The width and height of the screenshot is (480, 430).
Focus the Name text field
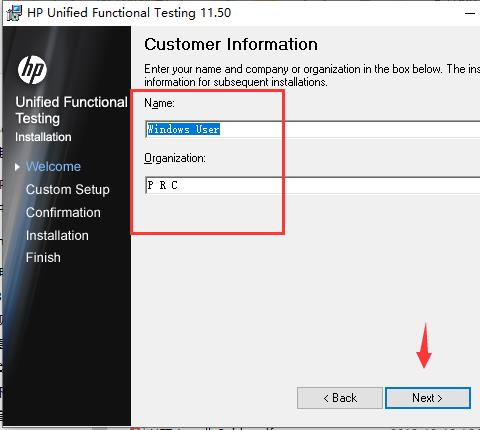click(313, 129)
